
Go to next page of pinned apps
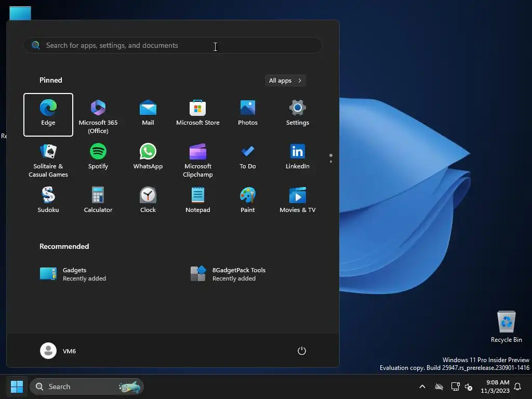[331, 162]
